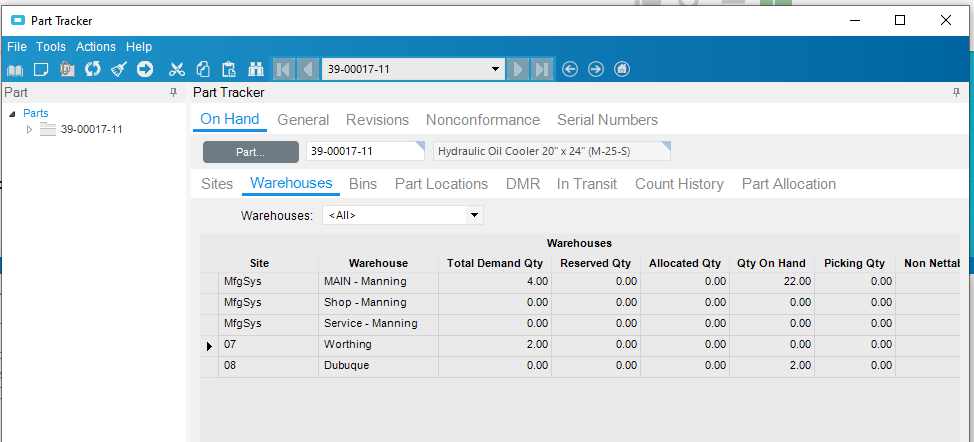974x442 pixels.
Task: Open the Part Locations sub-tab
Action: [442, 184]
